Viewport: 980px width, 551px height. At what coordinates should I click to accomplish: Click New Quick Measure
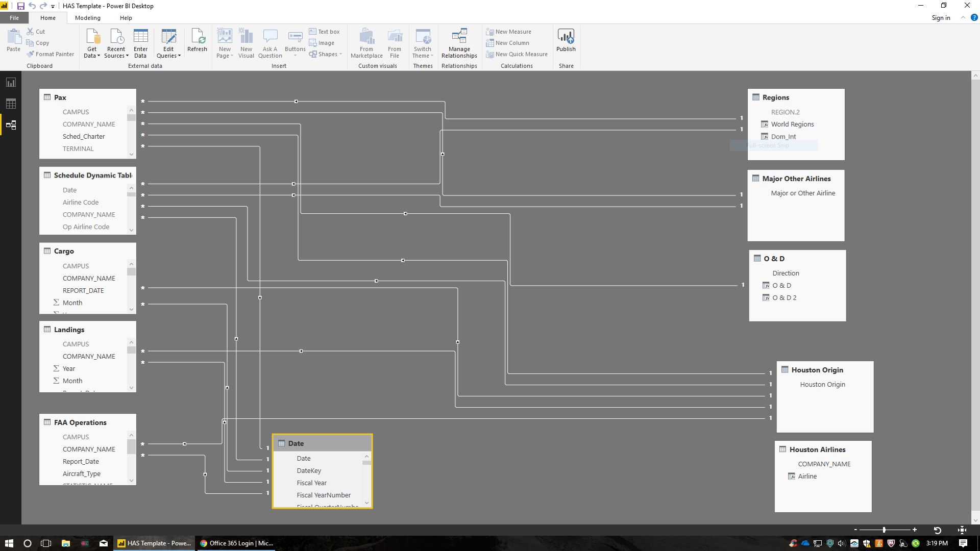click(x=517, y=54)
